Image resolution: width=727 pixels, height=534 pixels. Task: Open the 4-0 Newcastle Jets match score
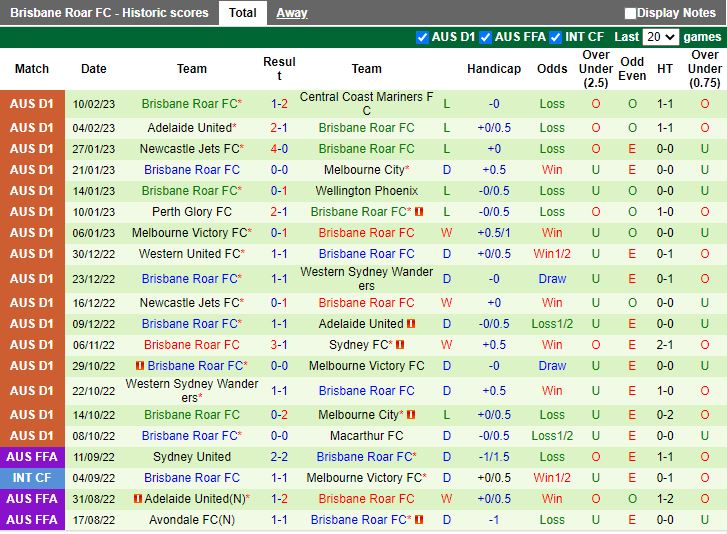point(279,149)
